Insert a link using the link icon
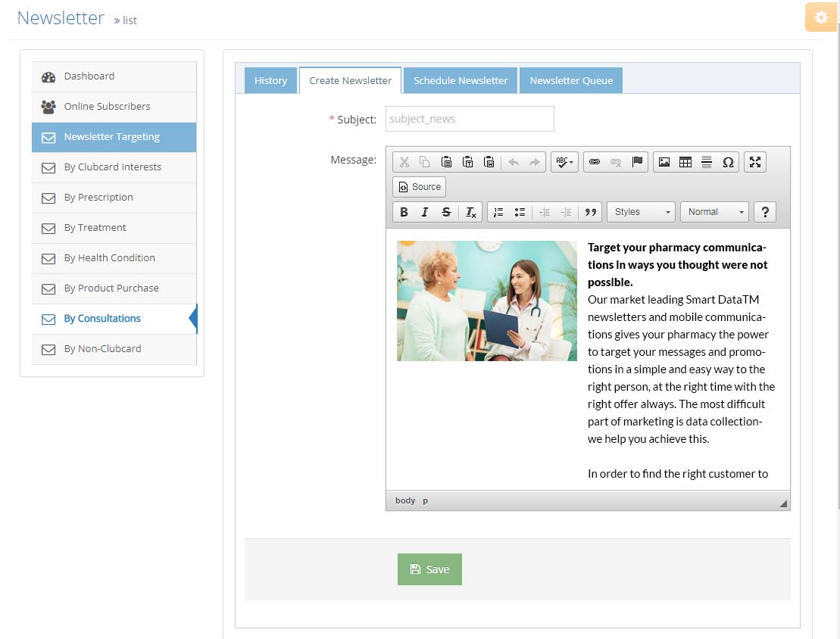The height and width of the screenshot is (639, 840). (595, 162)
